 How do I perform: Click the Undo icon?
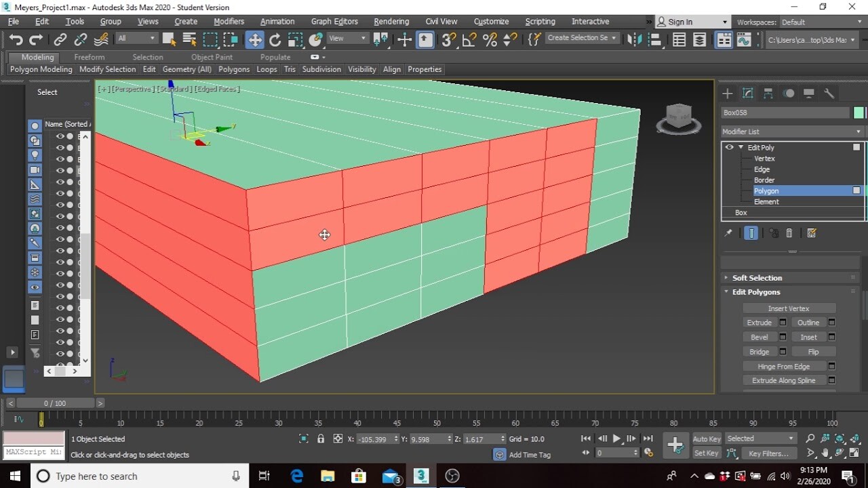[15, 39]
